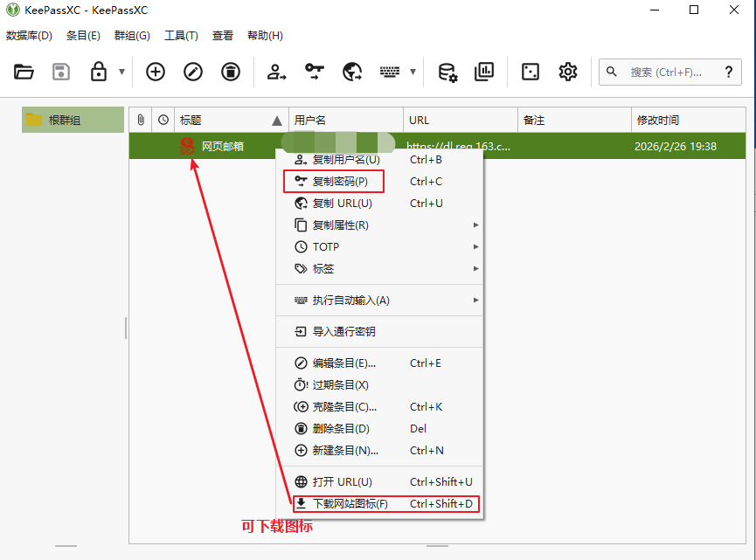756x560 pixels.
Task: Open the 数据库(D) menu
Action: [30, 36]
